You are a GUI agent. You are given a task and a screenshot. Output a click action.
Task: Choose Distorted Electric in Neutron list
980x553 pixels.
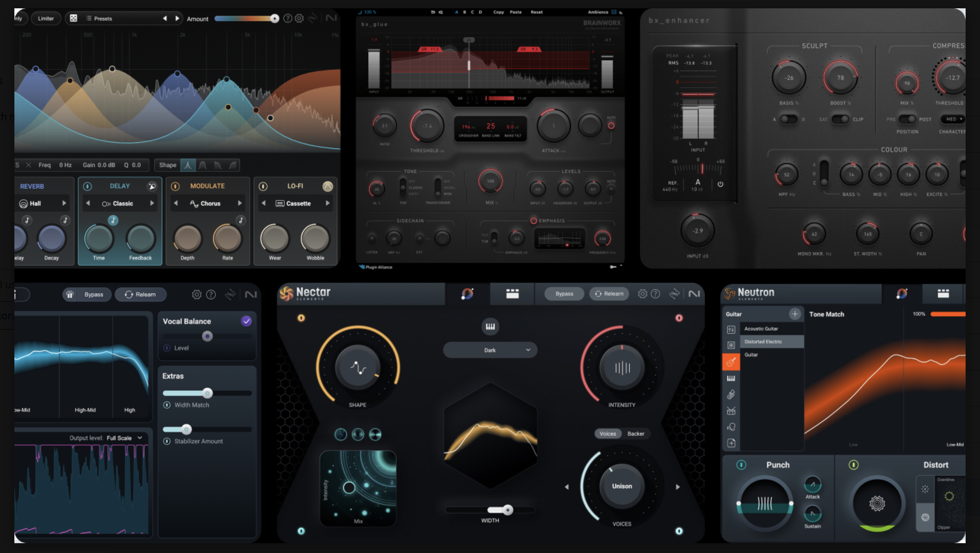point(772,342)
